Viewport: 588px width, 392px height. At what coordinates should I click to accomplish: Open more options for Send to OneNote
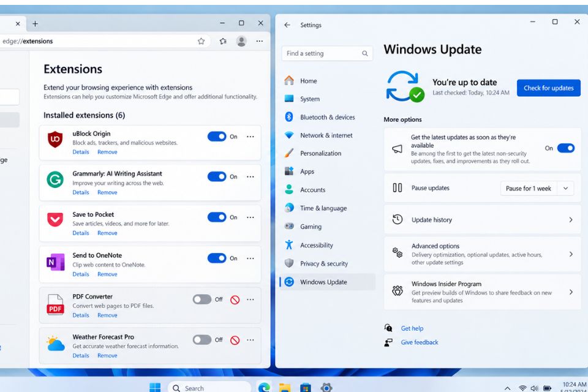click(x=250, y=258)
